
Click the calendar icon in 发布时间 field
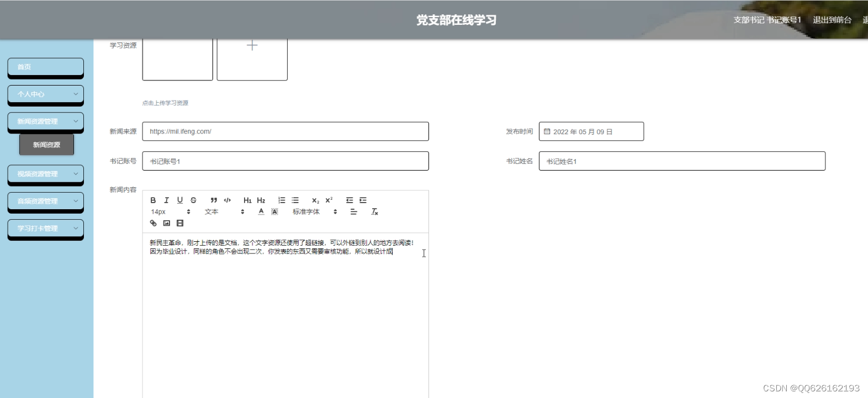coord(547,131)
